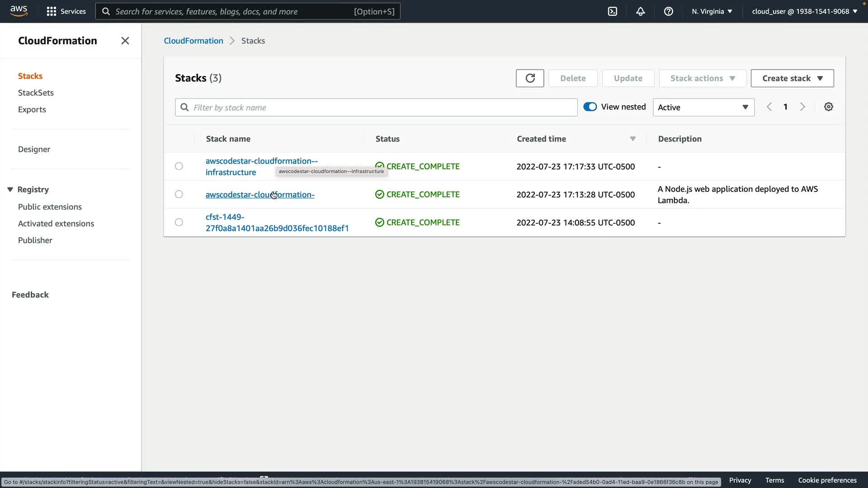Open table preferences gear icon
The image size is (868, 488).
828,107
